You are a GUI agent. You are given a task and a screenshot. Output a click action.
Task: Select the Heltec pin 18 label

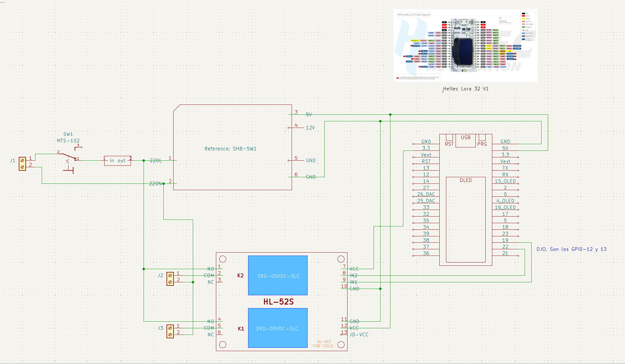pos(505,227)
